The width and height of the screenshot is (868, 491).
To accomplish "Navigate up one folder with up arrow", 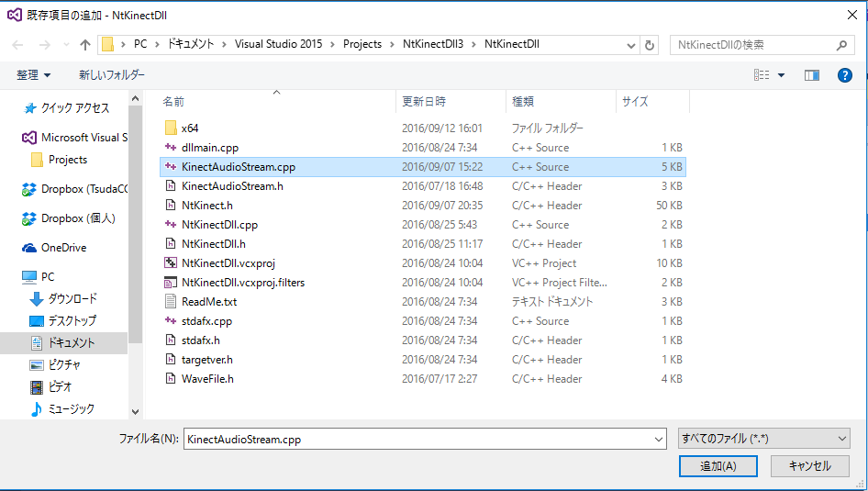I will [x=85, y=45].
